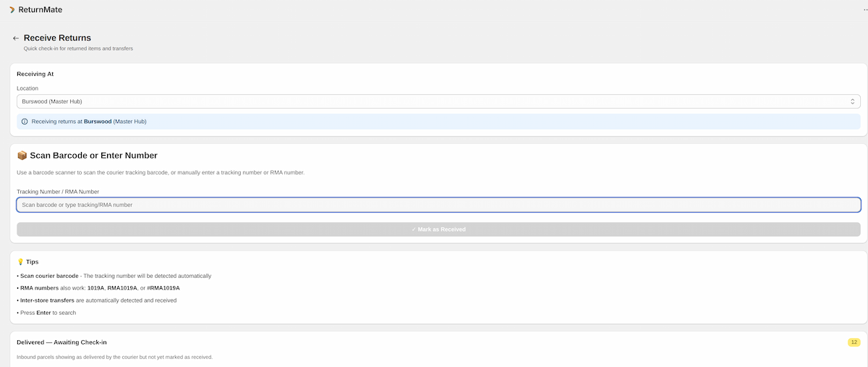Click the ReturnMate brand name
Image resolution: width=868 pixels, height=367 pixels.
[41, 9]
